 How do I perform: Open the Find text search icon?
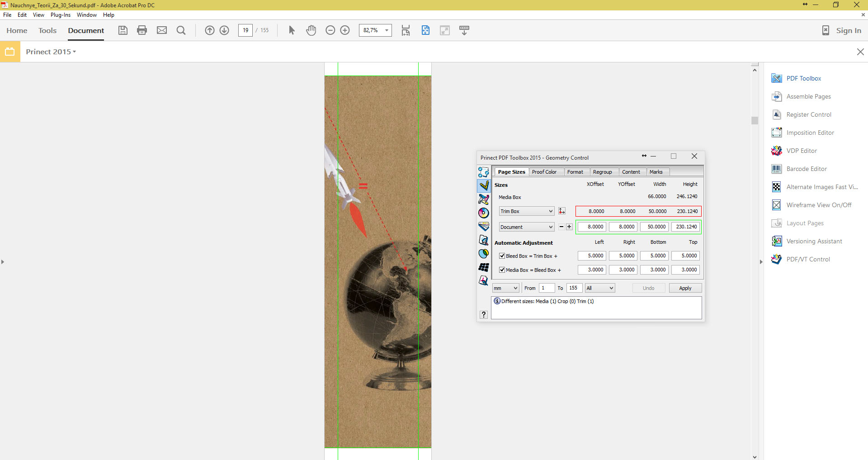point(181,30)
